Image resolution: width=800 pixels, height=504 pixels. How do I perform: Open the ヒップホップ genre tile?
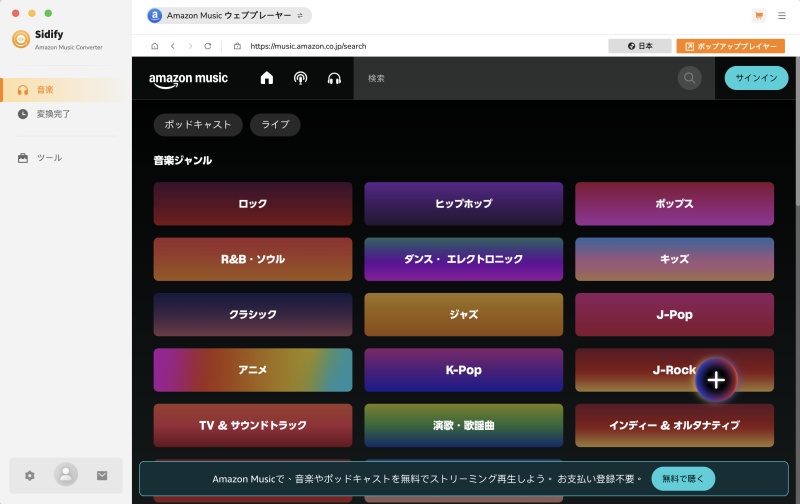(464, 204)
